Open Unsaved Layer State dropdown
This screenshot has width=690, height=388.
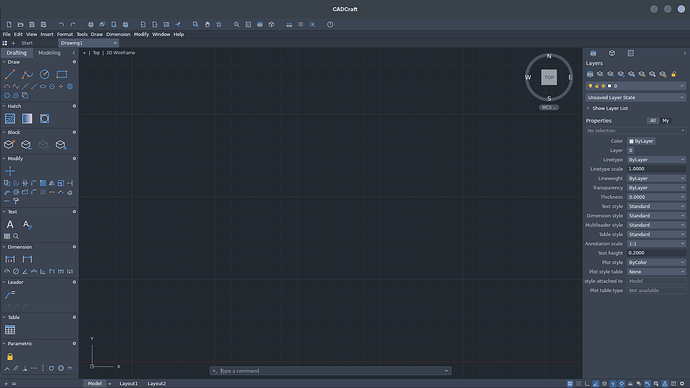(635, 97)
